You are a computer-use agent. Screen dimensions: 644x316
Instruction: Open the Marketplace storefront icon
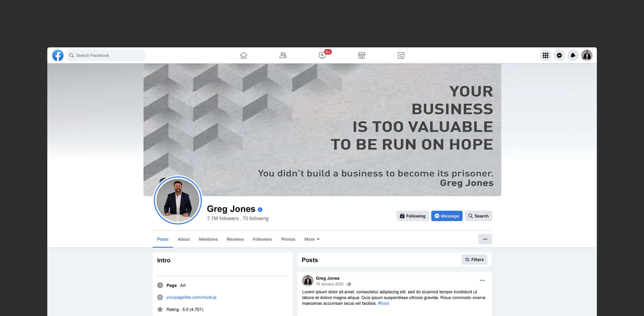pos(362,55)
